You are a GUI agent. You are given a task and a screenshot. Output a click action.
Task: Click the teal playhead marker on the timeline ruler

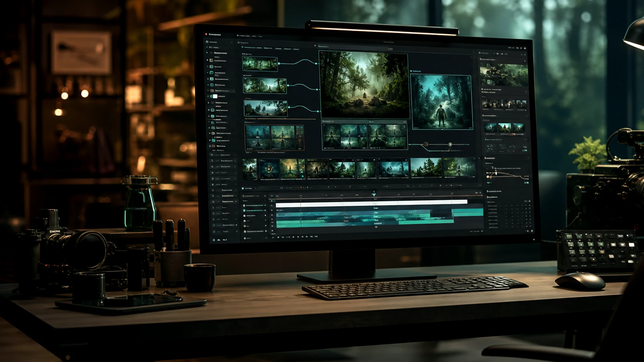click(x=374, y=194)
